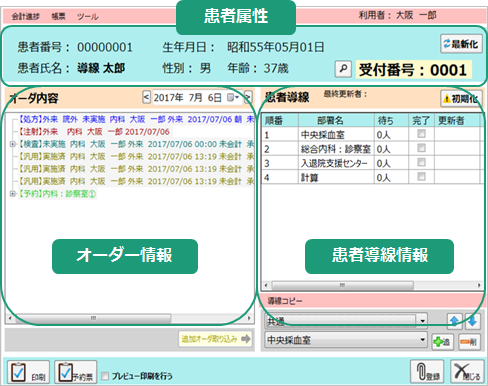
Task: Open the 共通 dropdown list
Action: tap(422, 321)
